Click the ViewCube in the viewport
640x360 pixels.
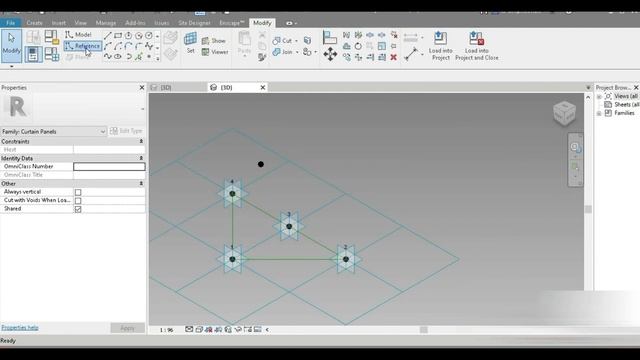(564, 113)
